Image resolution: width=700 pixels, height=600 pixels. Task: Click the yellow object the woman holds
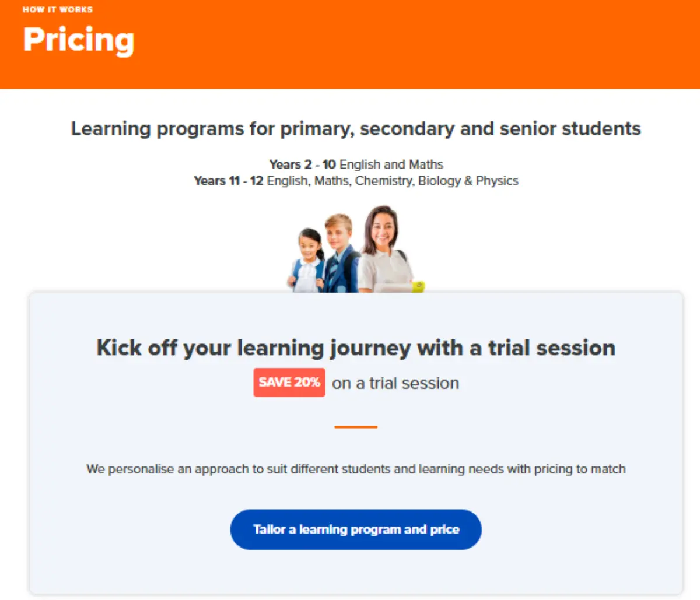[x=418, y=286]
